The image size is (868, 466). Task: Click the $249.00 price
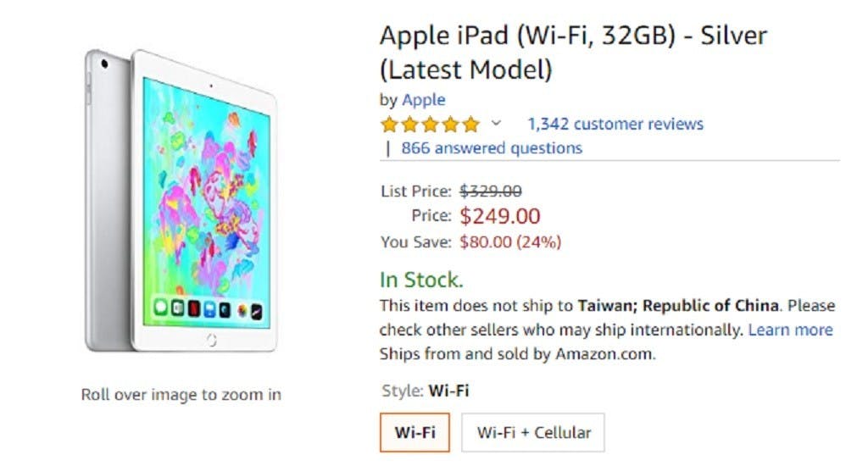pyautogui.click(x=500, y=216)
